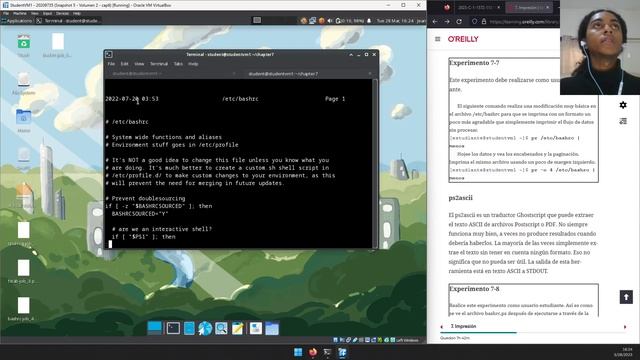Open the Trash desktop icon

pyautogui.click(x=24, y=42)
